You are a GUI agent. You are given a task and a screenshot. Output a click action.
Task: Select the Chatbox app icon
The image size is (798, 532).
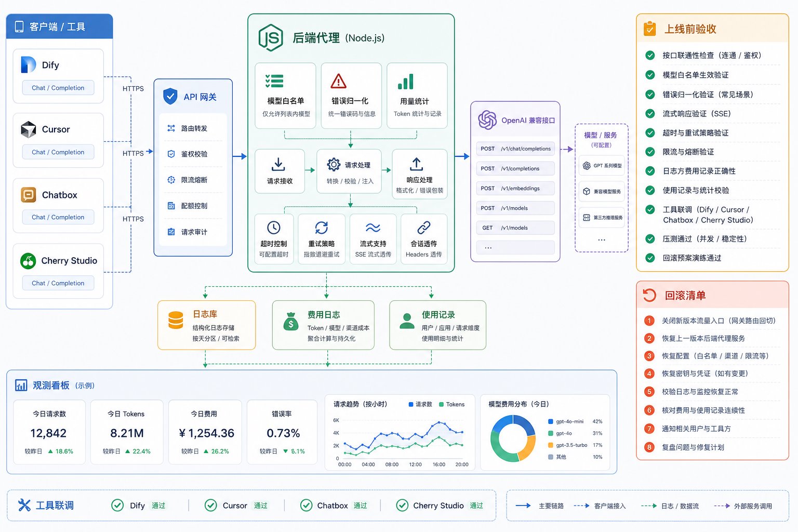(x=28, y=195)
